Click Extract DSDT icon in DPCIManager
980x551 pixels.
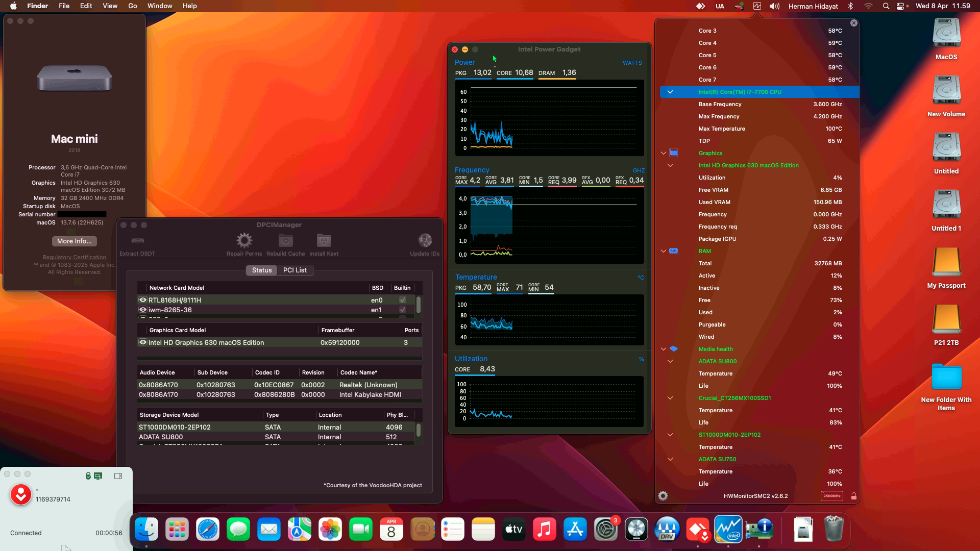coord(137,240)
